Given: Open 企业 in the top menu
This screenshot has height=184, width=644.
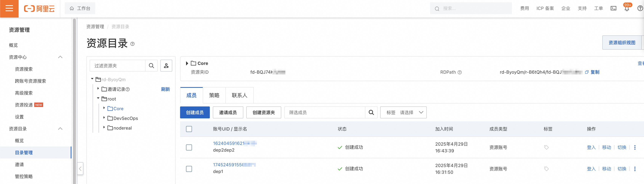Looking at the screenshot, I should pos(566,9).
